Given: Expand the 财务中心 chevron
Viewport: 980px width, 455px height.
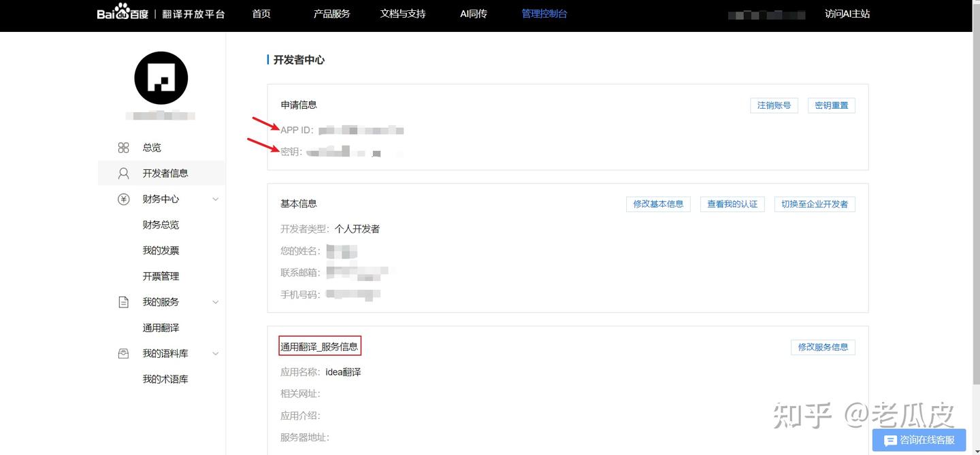Looking at the screenshot, I should tap(216, 199).
